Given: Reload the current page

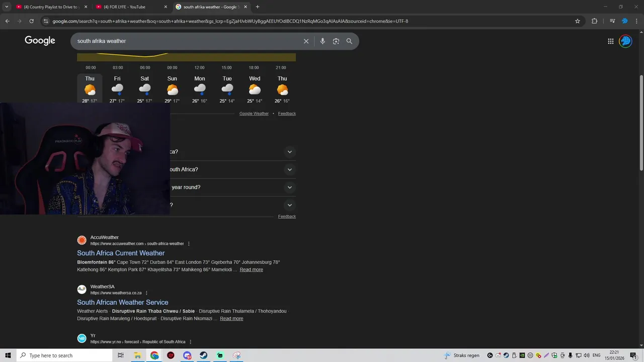Looking at the screenshot, I should [x=31, y=21].
